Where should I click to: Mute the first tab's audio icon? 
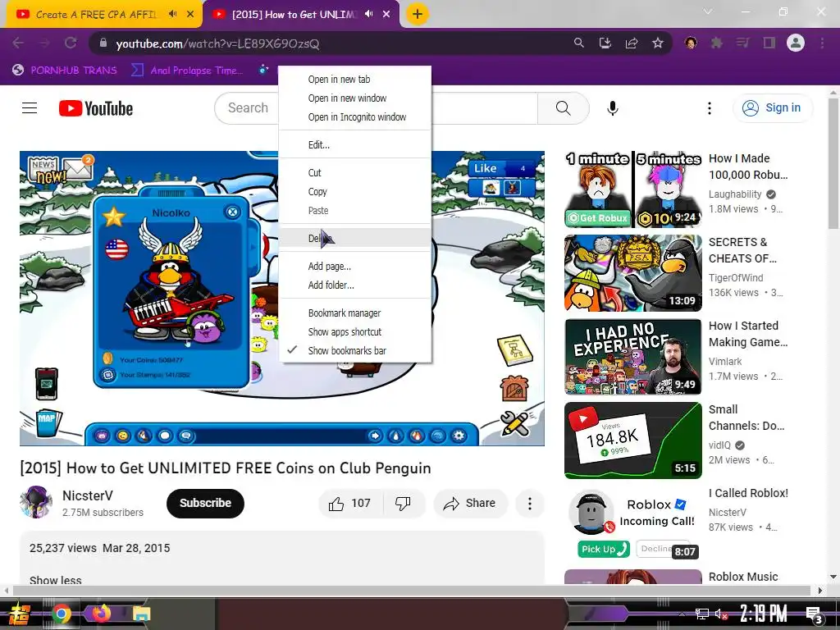click(x=172, y=14)
